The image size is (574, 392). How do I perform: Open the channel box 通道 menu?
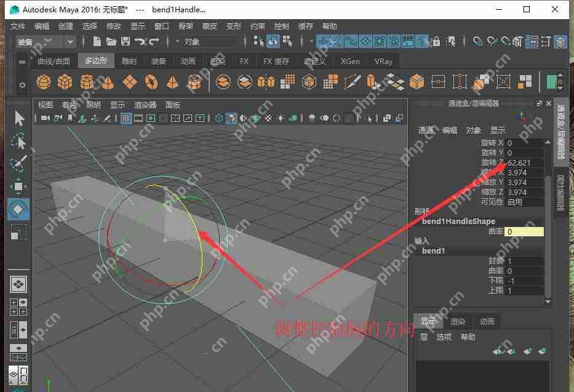tap(426, 130)
